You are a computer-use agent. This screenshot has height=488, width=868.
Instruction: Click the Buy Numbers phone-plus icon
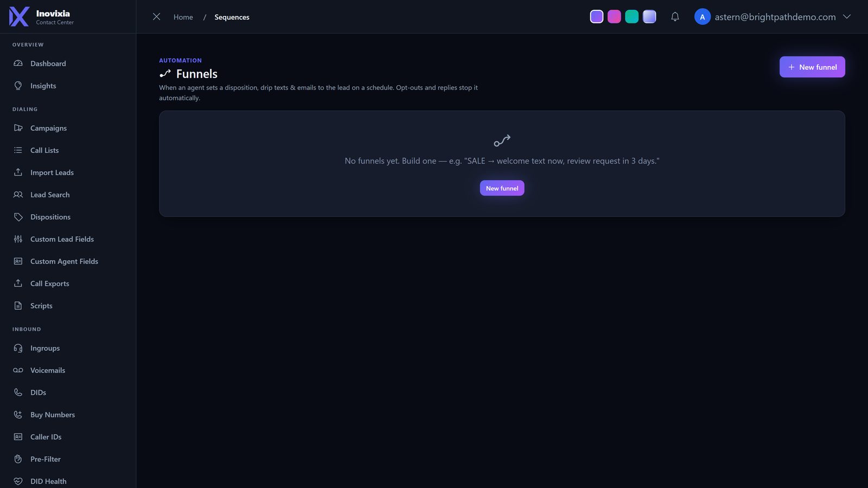[18, 415]
